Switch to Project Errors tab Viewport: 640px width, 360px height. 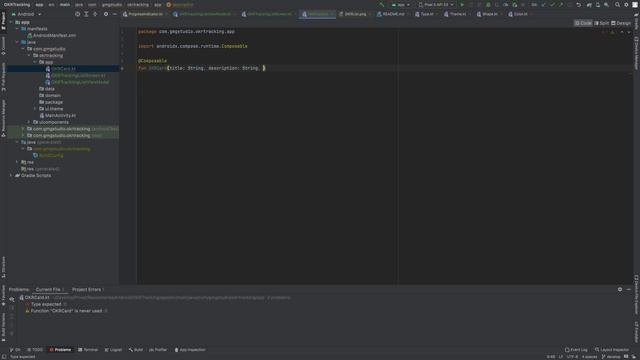point(88,289)
